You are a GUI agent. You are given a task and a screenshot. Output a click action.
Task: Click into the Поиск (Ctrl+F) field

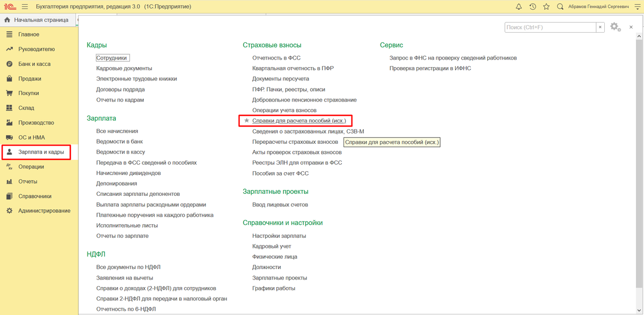pos(551,27)
